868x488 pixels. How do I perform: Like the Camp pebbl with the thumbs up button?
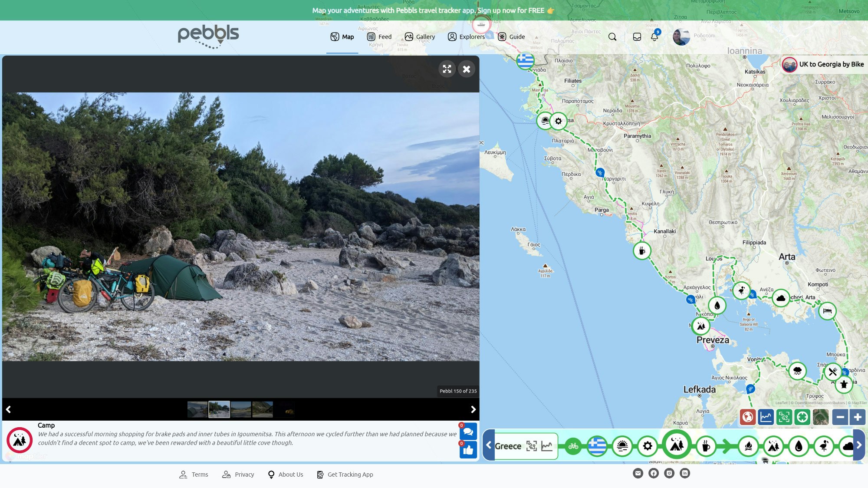[x=468, y=450]
